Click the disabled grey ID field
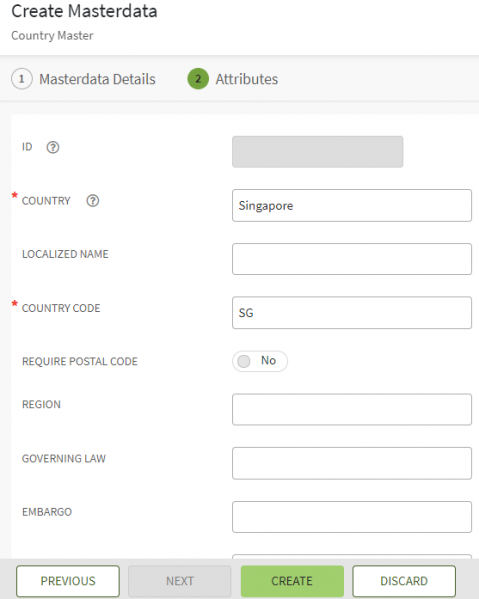This screenshot has width=479, height=599. [x=317, y=152]
